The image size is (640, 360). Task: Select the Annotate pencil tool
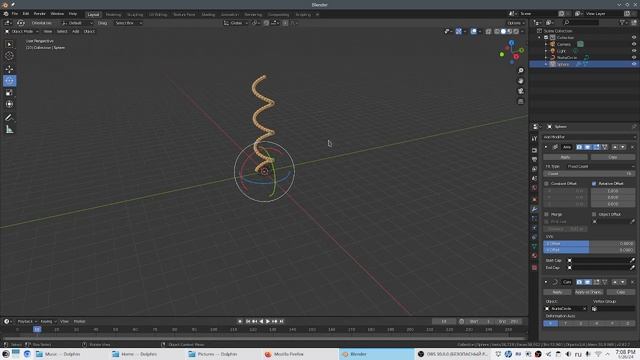pos(9,118)
